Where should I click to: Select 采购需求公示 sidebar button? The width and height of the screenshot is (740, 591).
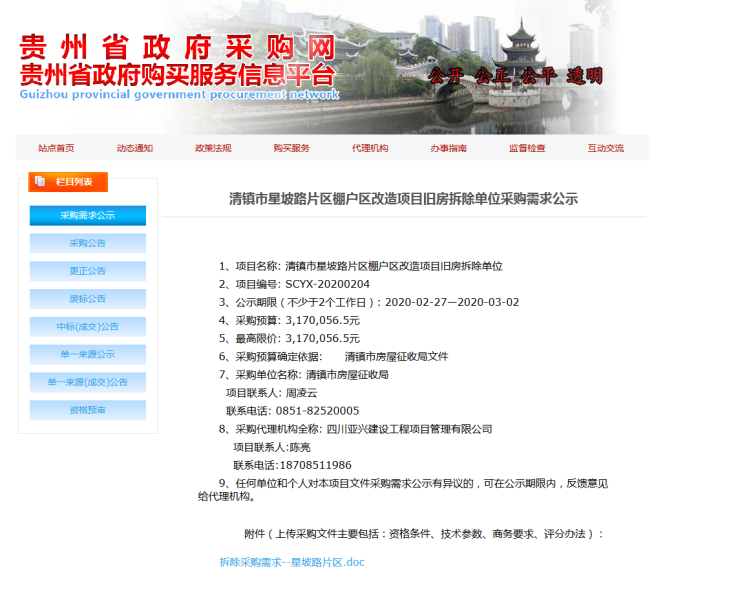88,216
